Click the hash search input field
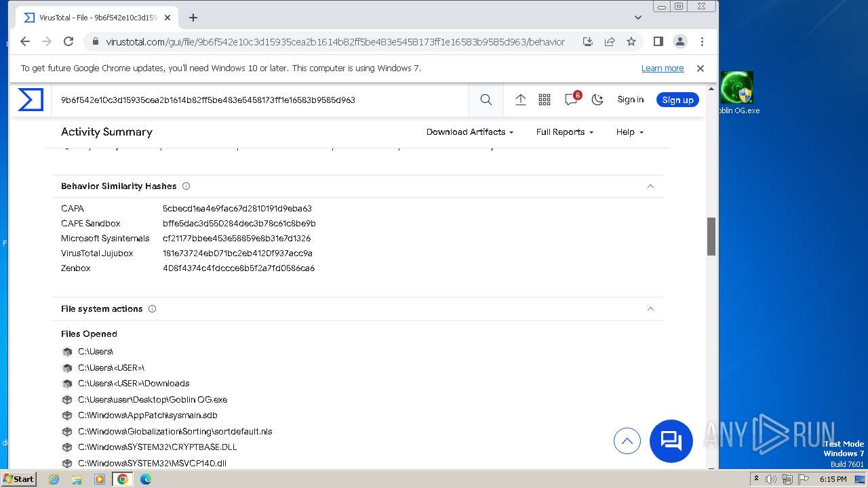Viewport: 868px width, 488px height. (261, 100)
